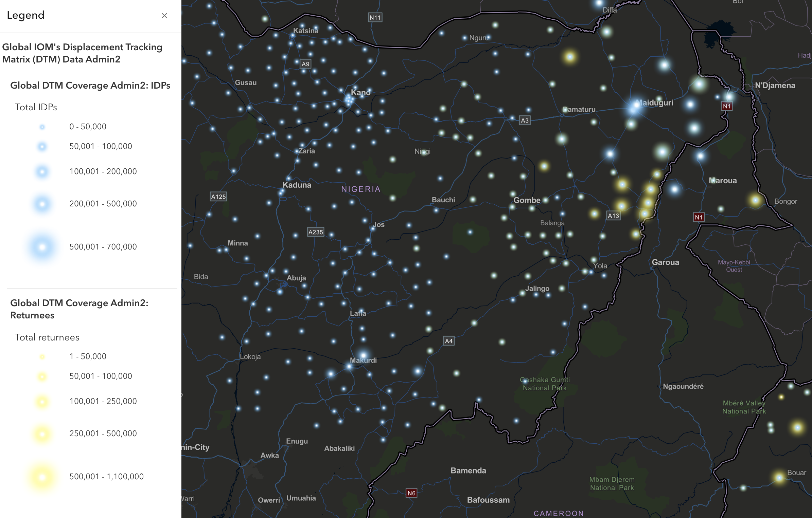The width and height of the screenshot is (812, 518).
Task: Click the A235 road shield near Jos
Action: 316,232
